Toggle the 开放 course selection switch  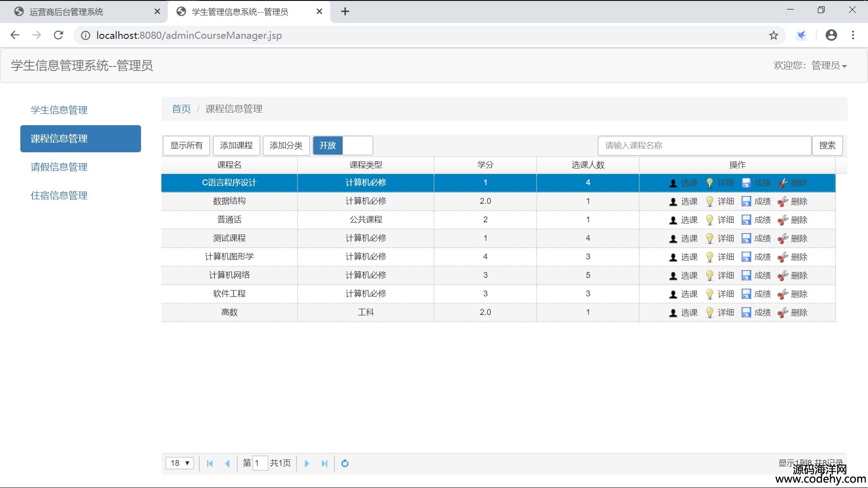[x=343, y=145]
